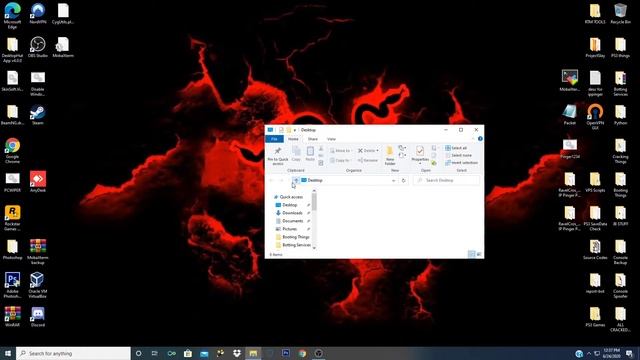
Task: Click the navigation pane scroll down arrow
Action: (314, 248)
